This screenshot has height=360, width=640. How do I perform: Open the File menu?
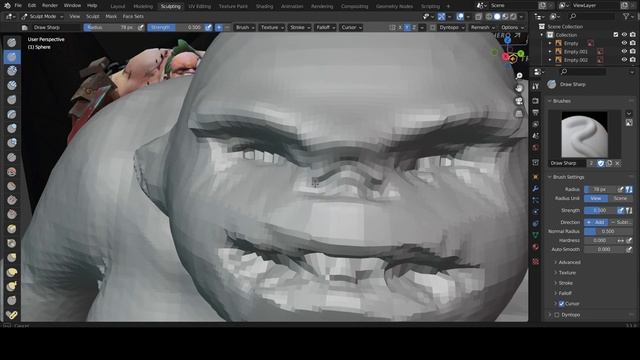18,6
